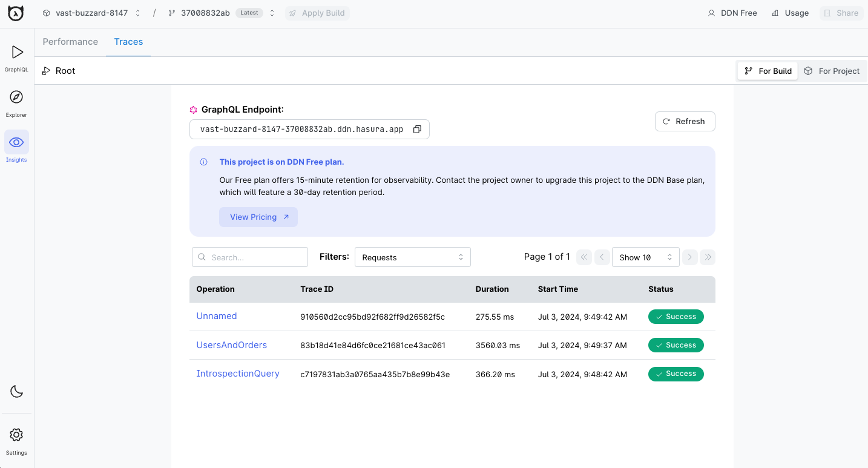Click trace ID c7197831ab3a0765aa435b7b8e99b43e
868x468 pixels.
pos(375,374)
